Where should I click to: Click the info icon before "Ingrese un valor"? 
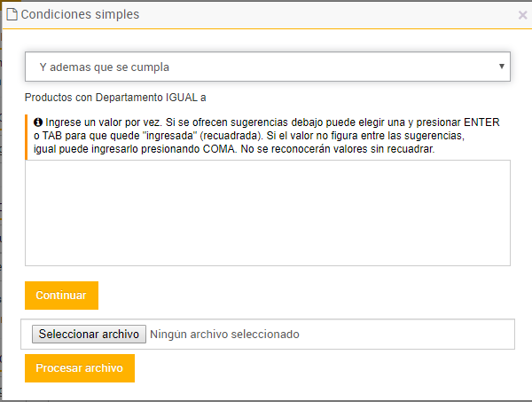pyautogui.click(x=38, y=122)
